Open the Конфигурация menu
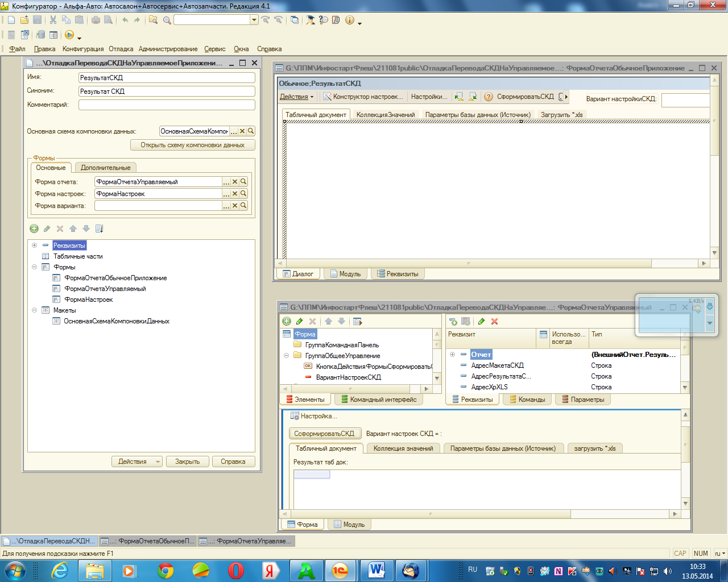Screen dimensions: 728x582 [83, 49]
